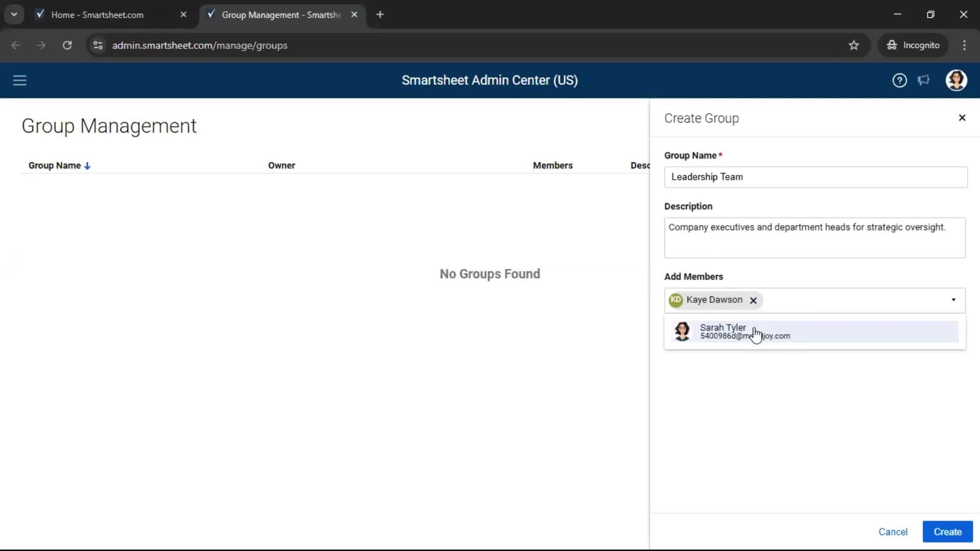980x551 pixels.
Task: Open a new browser tab
Action: coord(380,14)
